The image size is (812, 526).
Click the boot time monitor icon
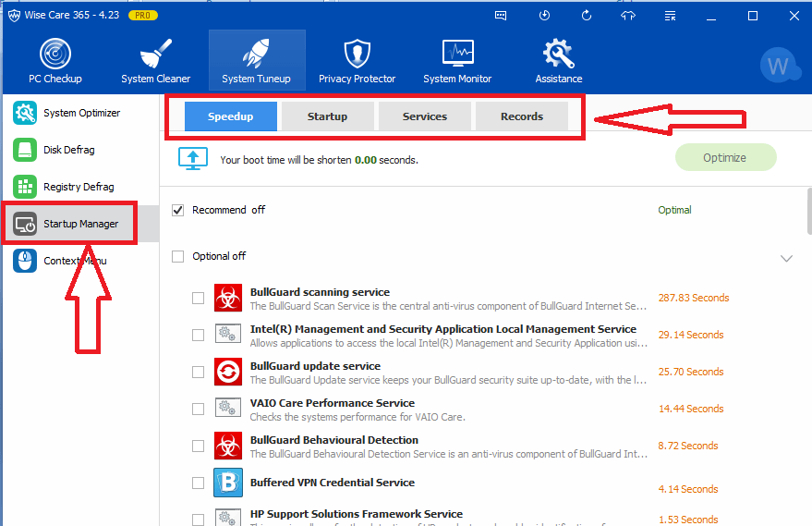click(193, 159)
